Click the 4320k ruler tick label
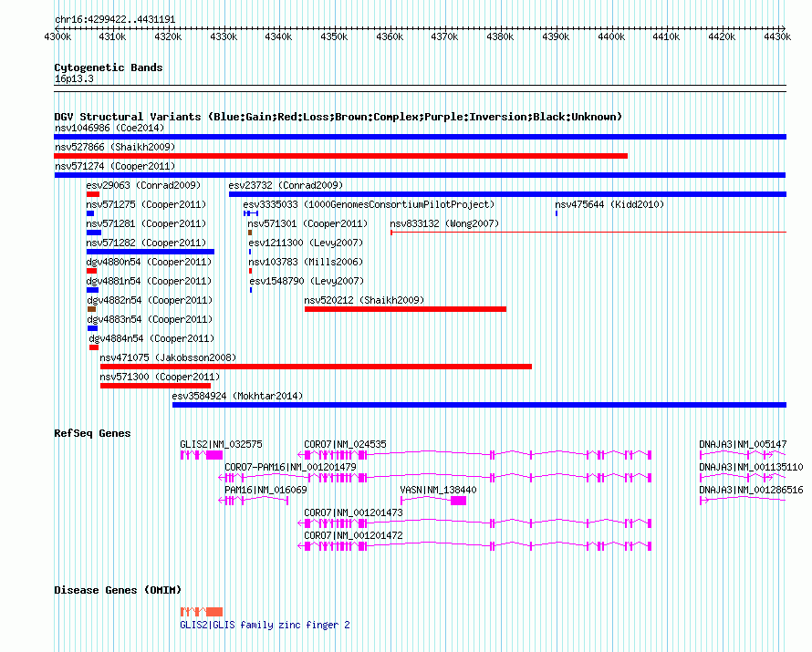Viewport: 812px width, 652px height. pyautogui.click(x=168, y=37)
